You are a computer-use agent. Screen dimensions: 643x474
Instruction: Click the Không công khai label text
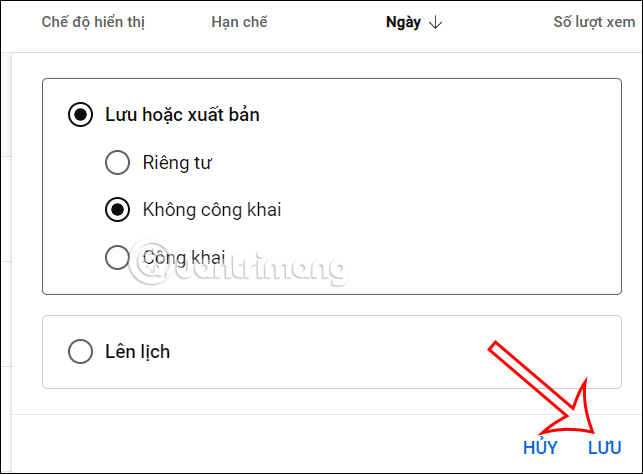click(212, 210)
